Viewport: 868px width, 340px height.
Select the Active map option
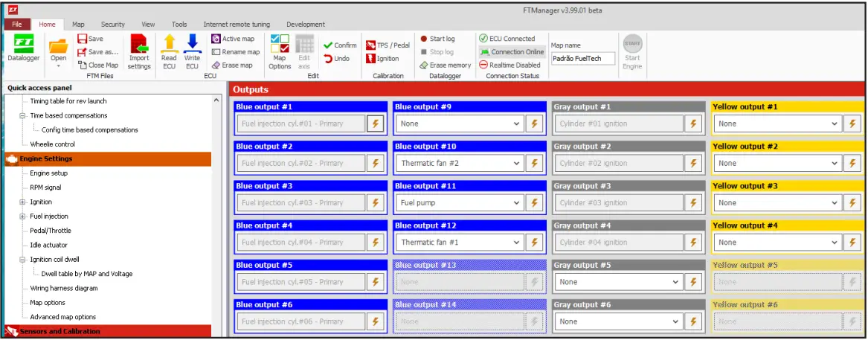233,39
